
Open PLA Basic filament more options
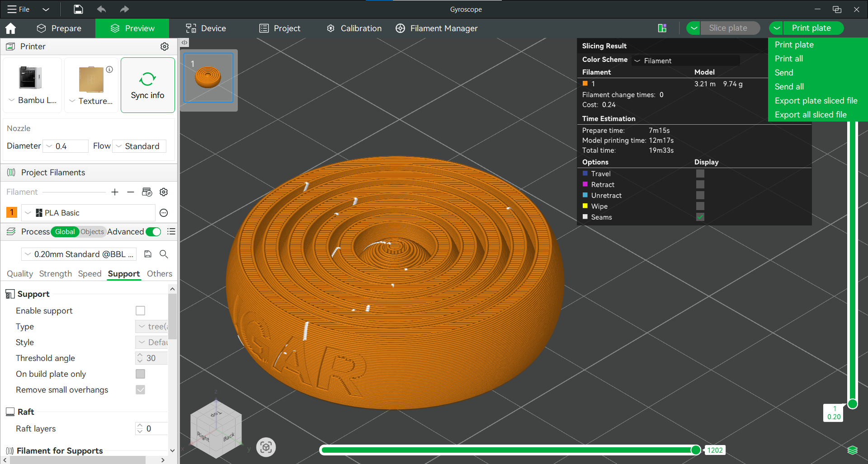(164, 213)
